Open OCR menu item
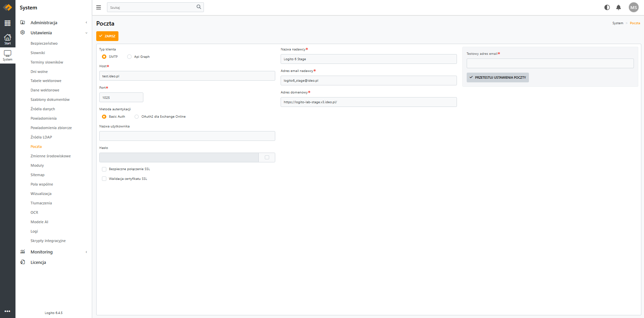 [x=34, y=212]
